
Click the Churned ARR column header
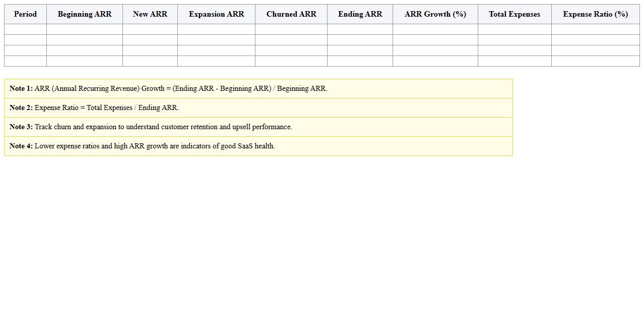coord(291,14)
